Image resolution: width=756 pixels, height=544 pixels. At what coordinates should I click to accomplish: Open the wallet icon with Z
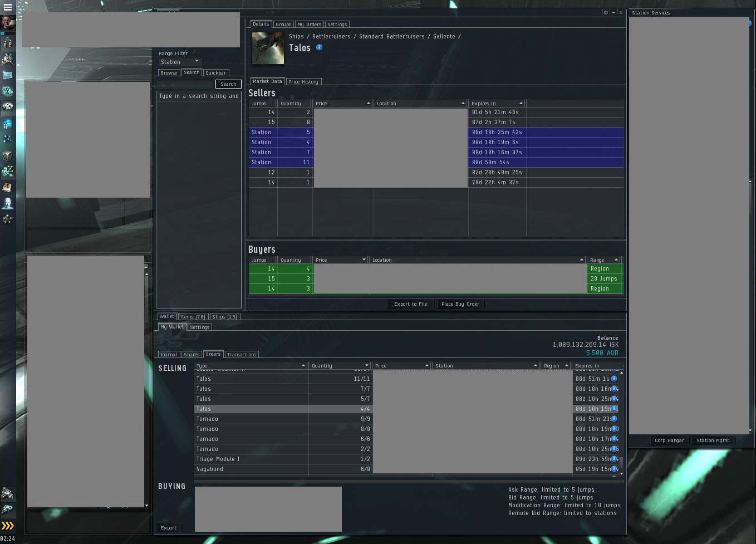[x=8, y=171]
